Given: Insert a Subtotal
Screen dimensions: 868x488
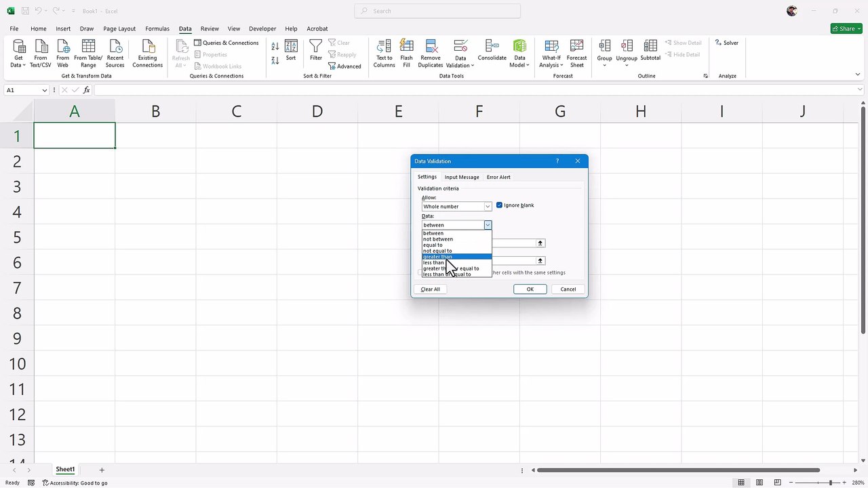Looking at the screenshot, I should (x=650, y=51).
